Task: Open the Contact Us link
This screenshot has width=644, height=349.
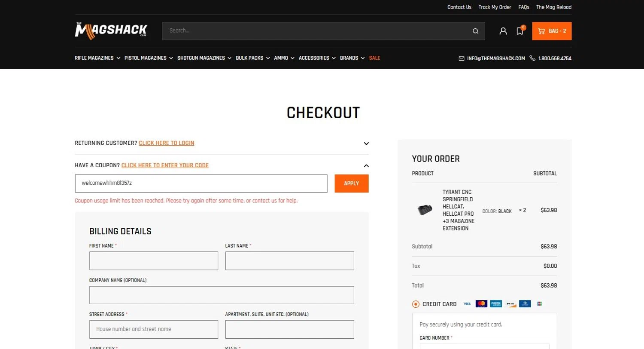Action: [x=459, y=7]
